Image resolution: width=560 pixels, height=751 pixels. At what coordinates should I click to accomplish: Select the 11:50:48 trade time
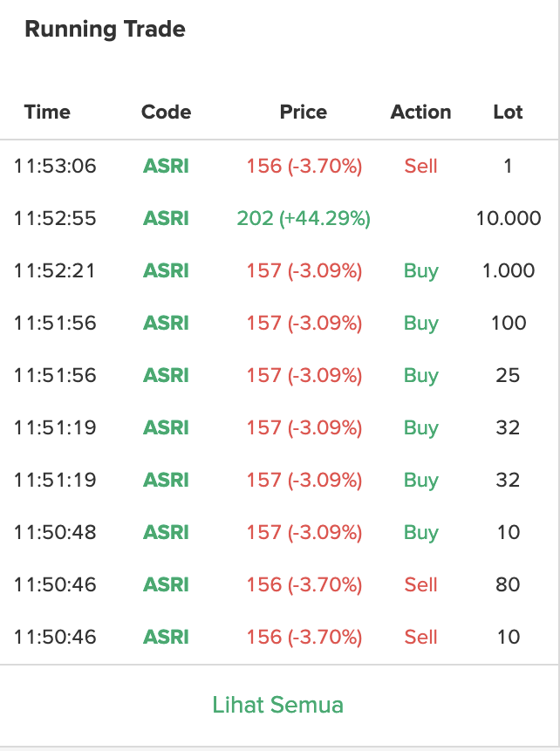pyautogui.click(x=55, y=532)
